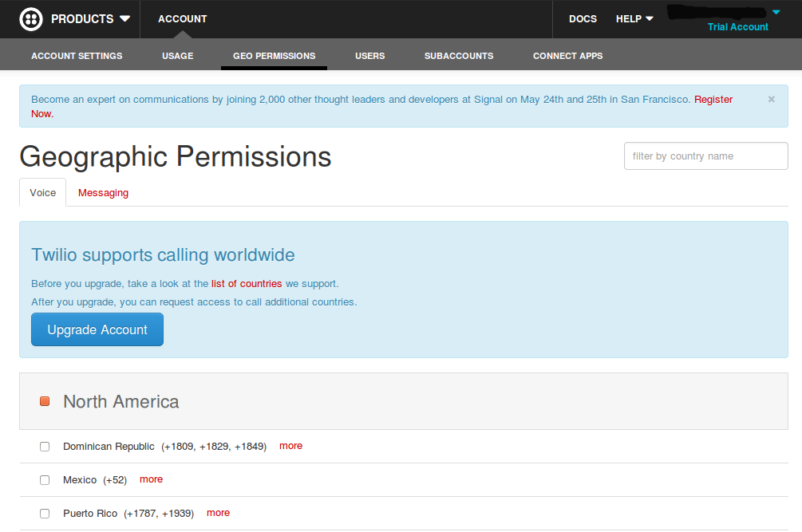Viewport: 802px width, 532px height.
Task: Toggle the North America region checkbox
Action: coord(45,402)
